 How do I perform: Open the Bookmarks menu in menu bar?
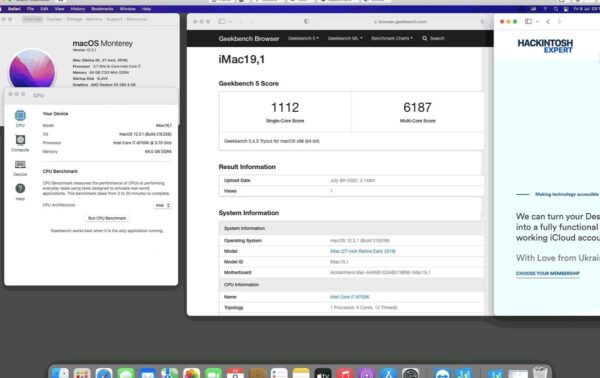pos(102,9)
